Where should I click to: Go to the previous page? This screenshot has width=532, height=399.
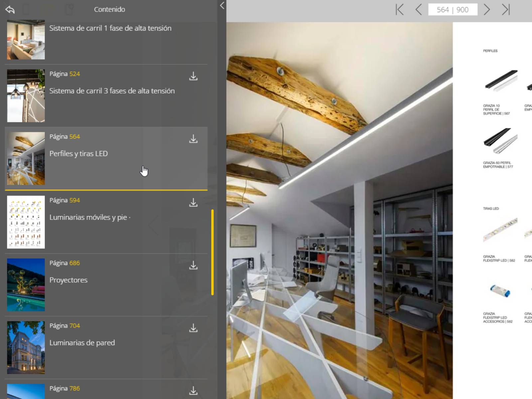[419, 10]
